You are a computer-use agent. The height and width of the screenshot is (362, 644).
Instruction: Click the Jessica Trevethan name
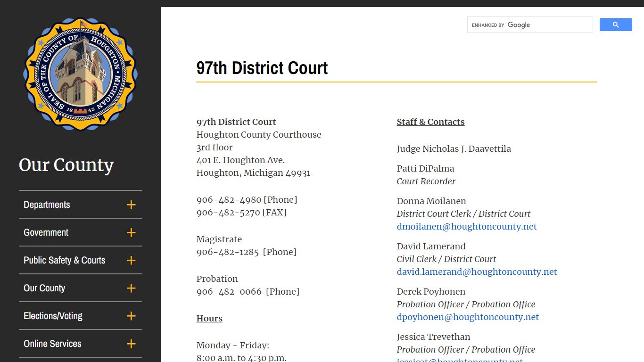[x=433, y=337]
